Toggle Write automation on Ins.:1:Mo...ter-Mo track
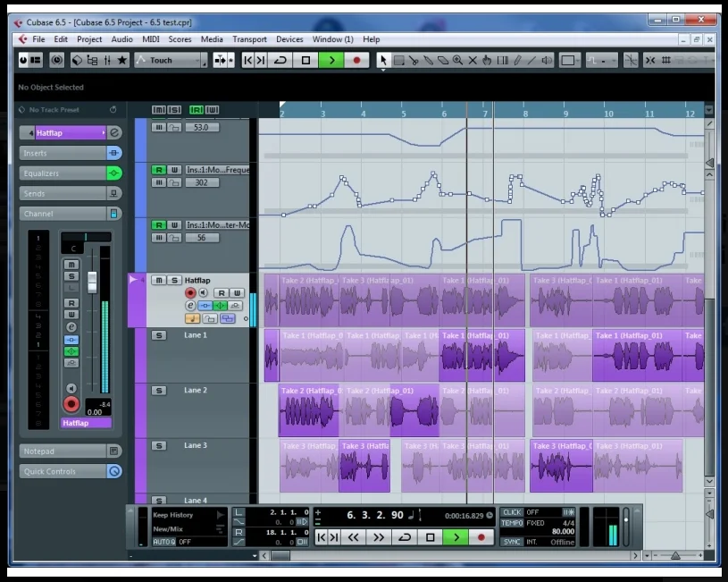 point(174,225)
